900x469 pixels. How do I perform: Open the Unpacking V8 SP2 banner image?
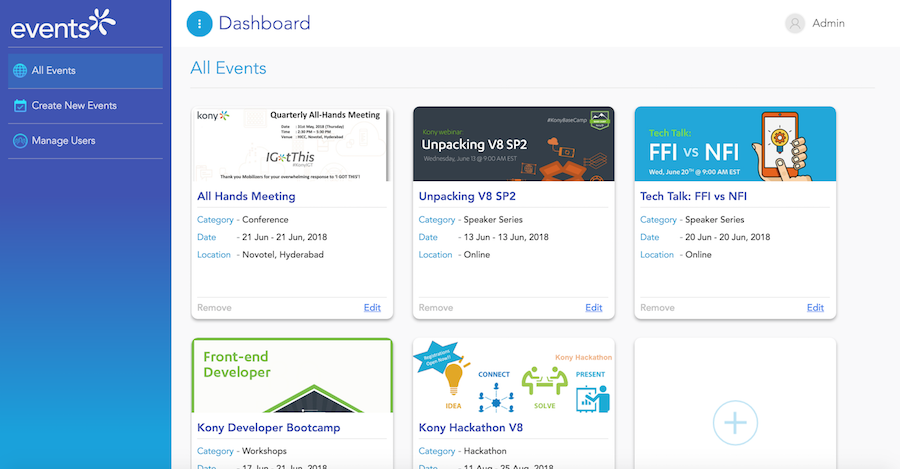pos(514,144)
